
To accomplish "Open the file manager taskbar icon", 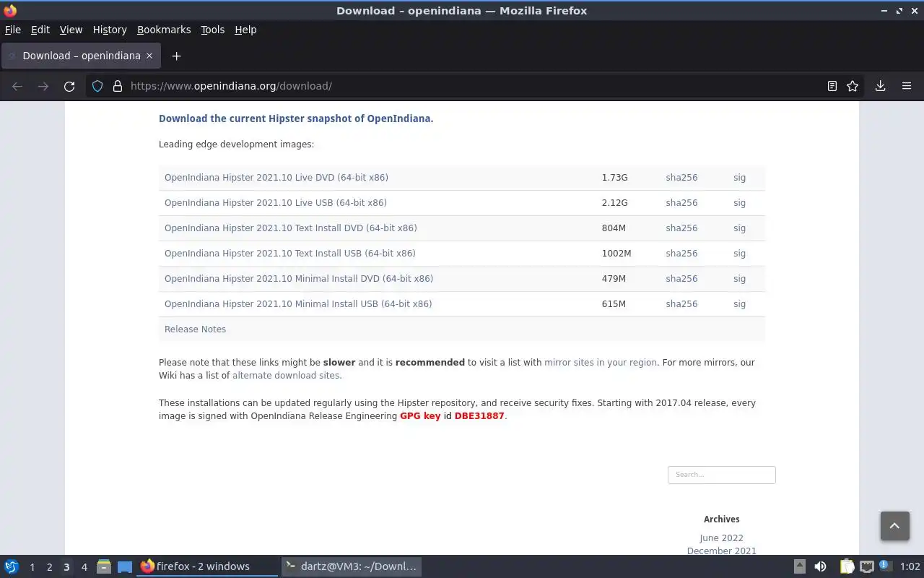I will pos(104,566).
